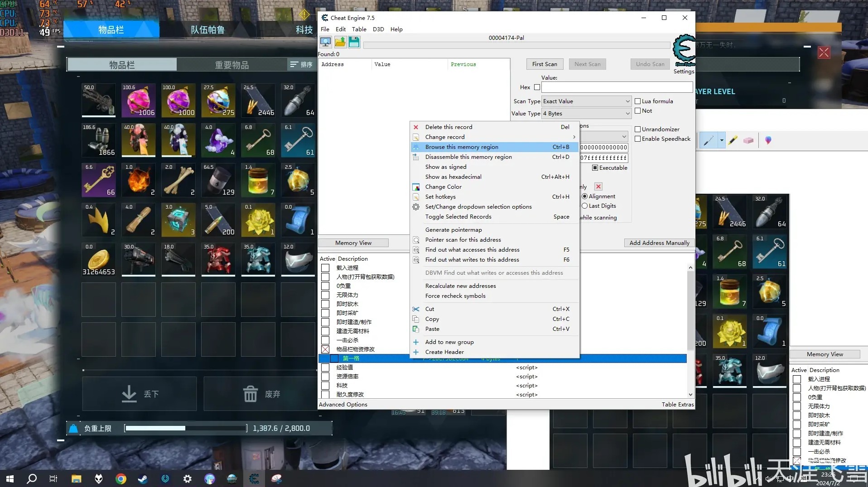Viewport: 868px width, 487px height.
Task: Click the scan Value input field
Action: tap(617, 87)
